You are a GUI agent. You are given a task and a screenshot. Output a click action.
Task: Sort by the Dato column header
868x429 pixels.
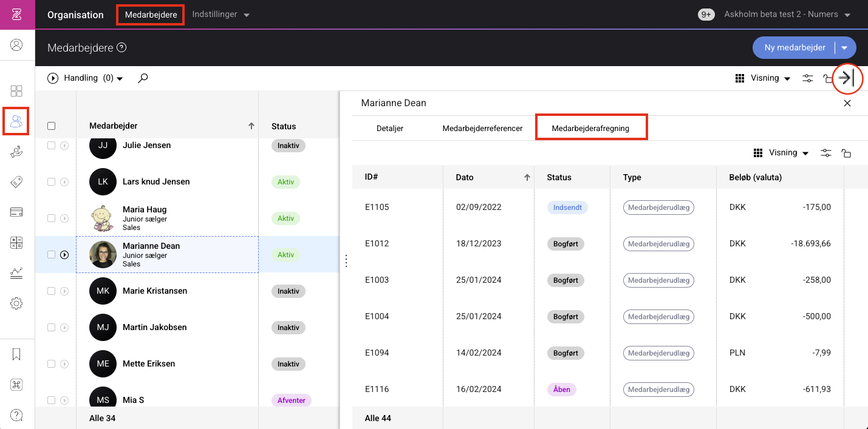point(489,177)
